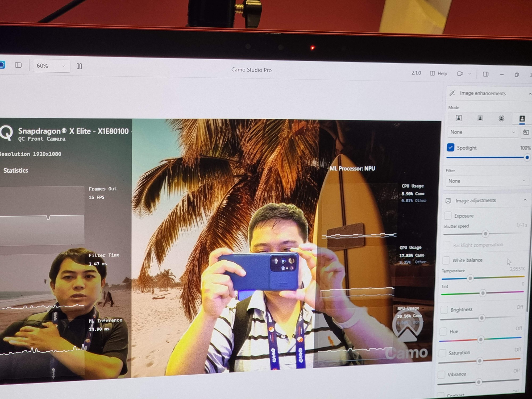Restore the window with the maximize button

pos(517,75)
